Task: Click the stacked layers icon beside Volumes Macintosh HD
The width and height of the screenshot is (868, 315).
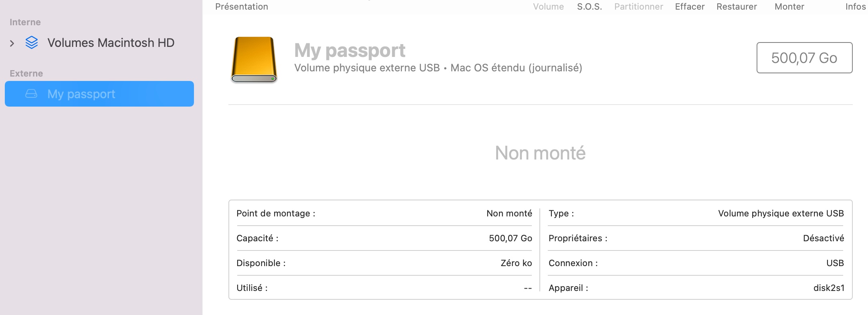Action: pyautogui.click(x=32, y=42)
